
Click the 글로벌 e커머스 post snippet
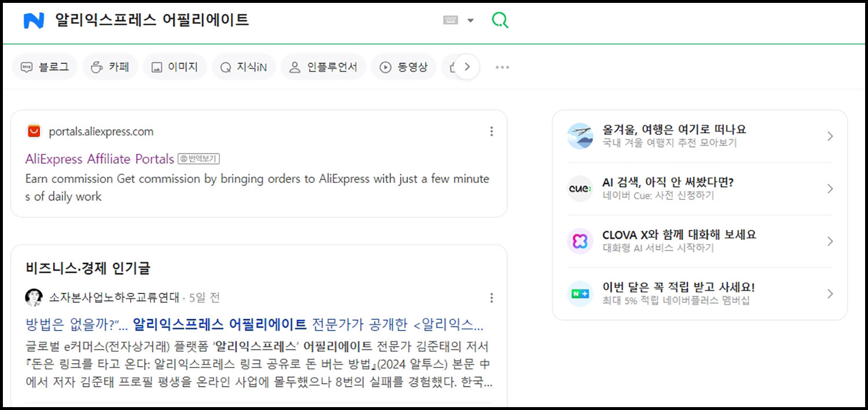pyautogui.click(x=259, y=365)
